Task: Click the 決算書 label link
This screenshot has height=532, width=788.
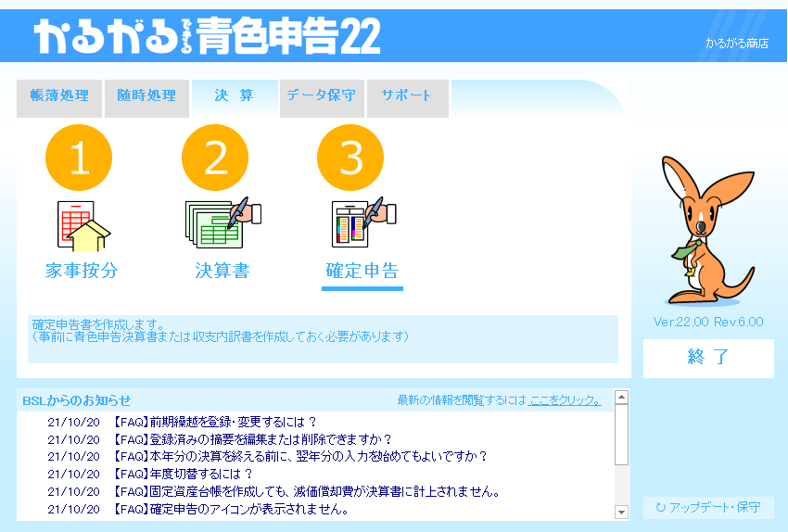Action: 222,271
